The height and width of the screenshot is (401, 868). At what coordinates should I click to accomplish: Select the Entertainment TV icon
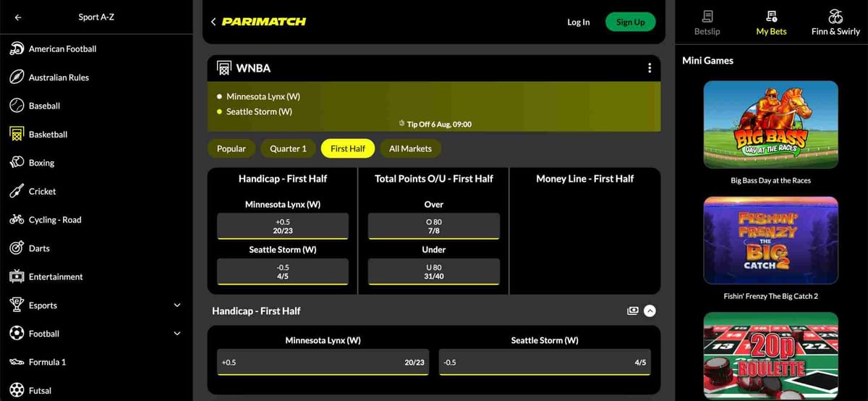(x=17, y=277)
